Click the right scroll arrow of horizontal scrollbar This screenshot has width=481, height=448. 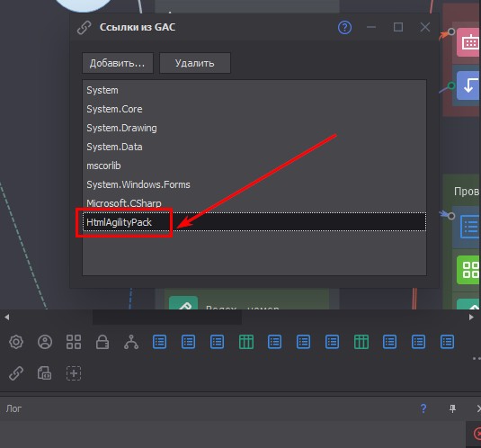[471, 317]
